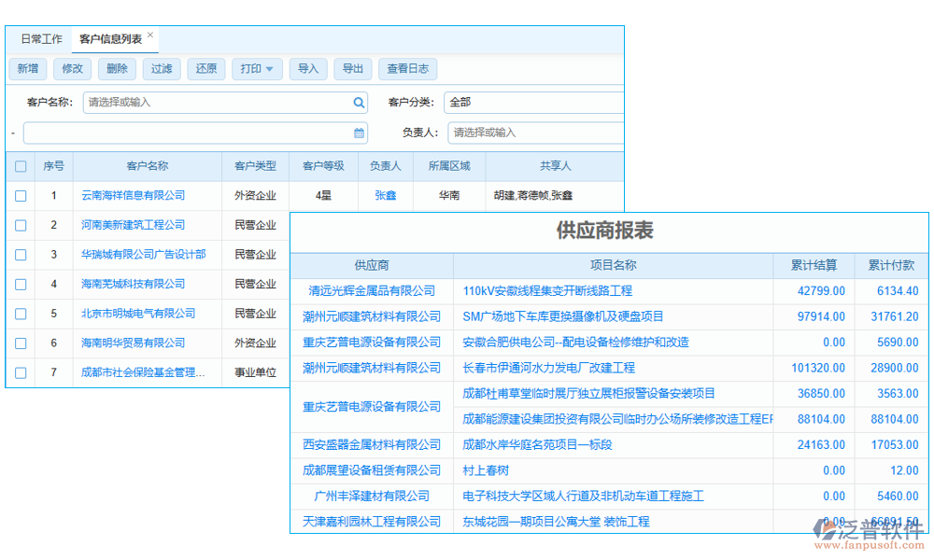This screenshot has height=560, width=934.
Task: Click the 导入 (Import) toolbar icon
Action: (307, 68)
